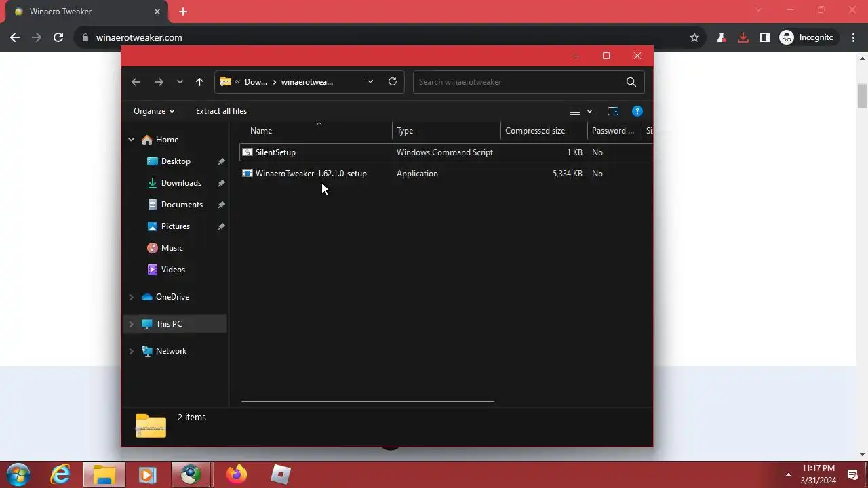Select Network in navigation pane
This screenshot has width=868, height=488.
(x=171, y=351)
